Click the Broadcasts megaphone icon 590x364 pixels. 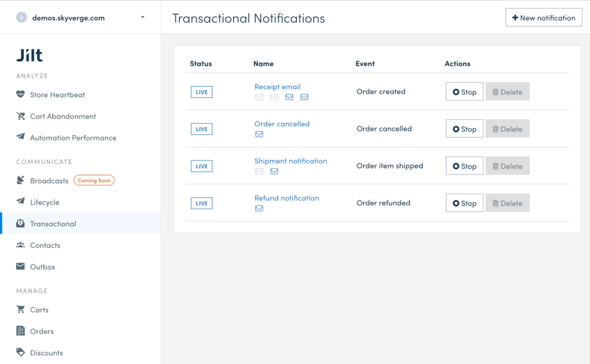(x=20, y=180)
